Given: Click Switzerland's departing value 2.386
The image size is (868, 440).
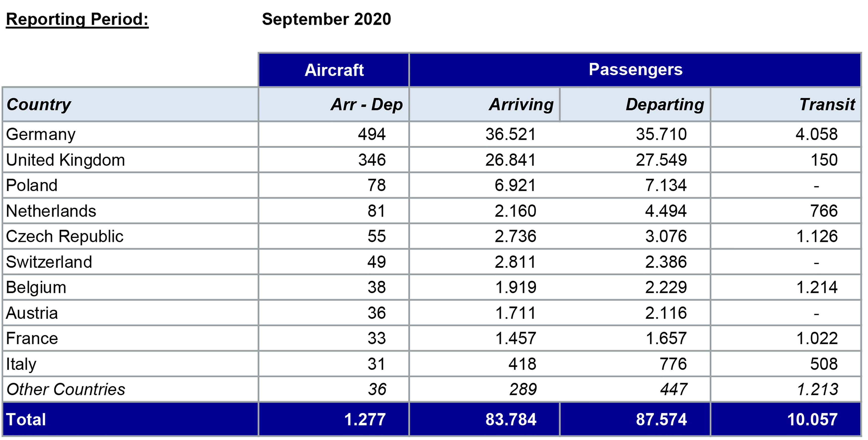Looking at the screenshot, I should pos(666,262).
